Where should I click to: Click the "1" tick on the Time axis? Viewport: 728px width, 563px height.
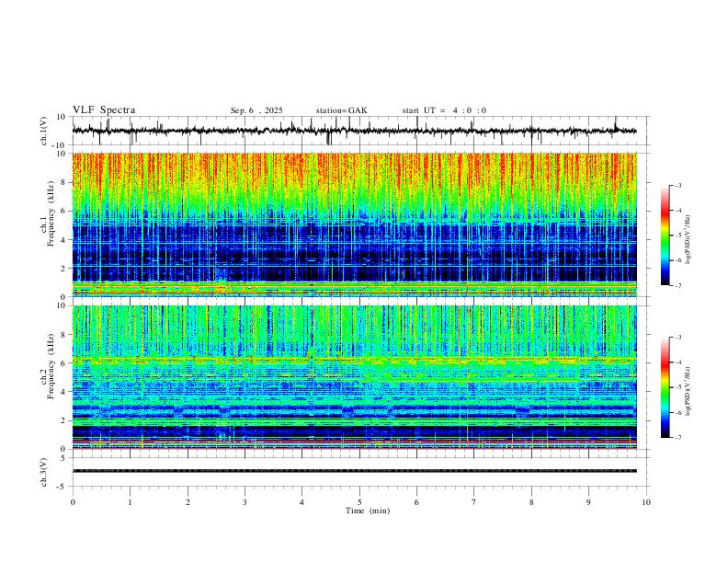click(x=130, y=502)
